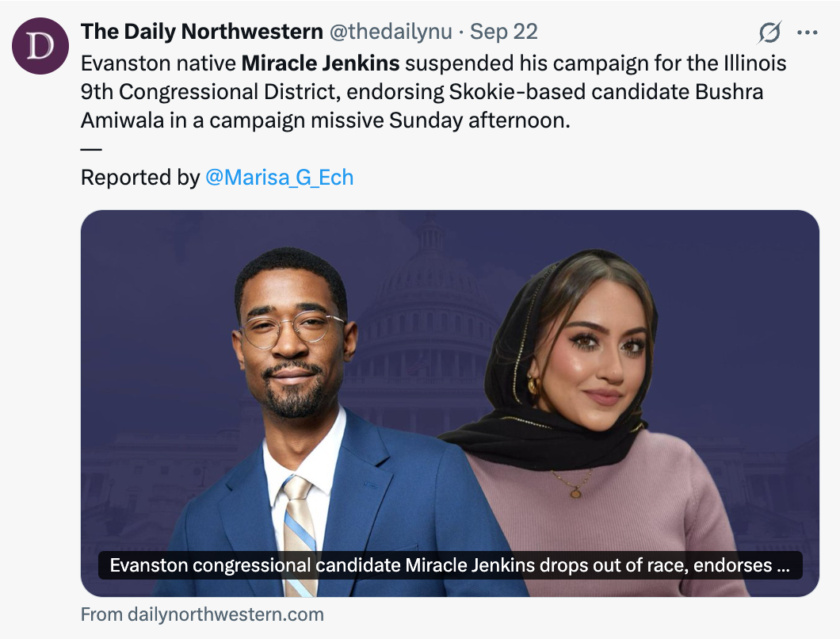Click the Grok explain-post icon
This screenshot has height=639, width=840.
coord(769,33)
